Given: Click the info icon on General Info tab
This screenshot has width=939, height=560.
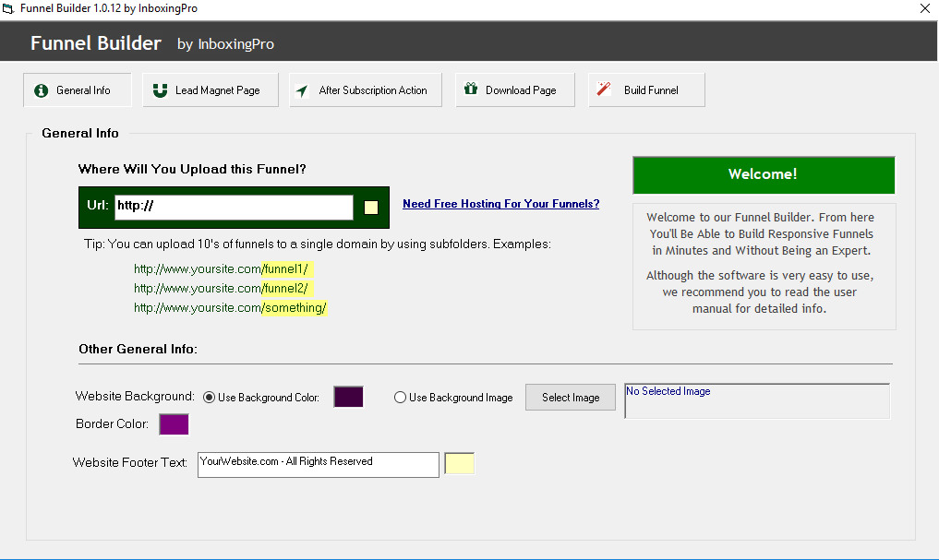Looking at the screenshot, I should point(41,90).
